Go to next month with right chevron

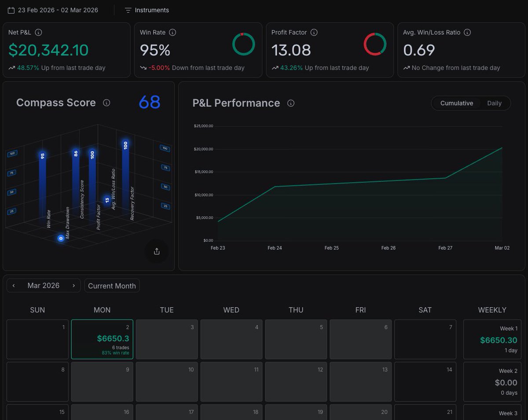click(73, 285)
